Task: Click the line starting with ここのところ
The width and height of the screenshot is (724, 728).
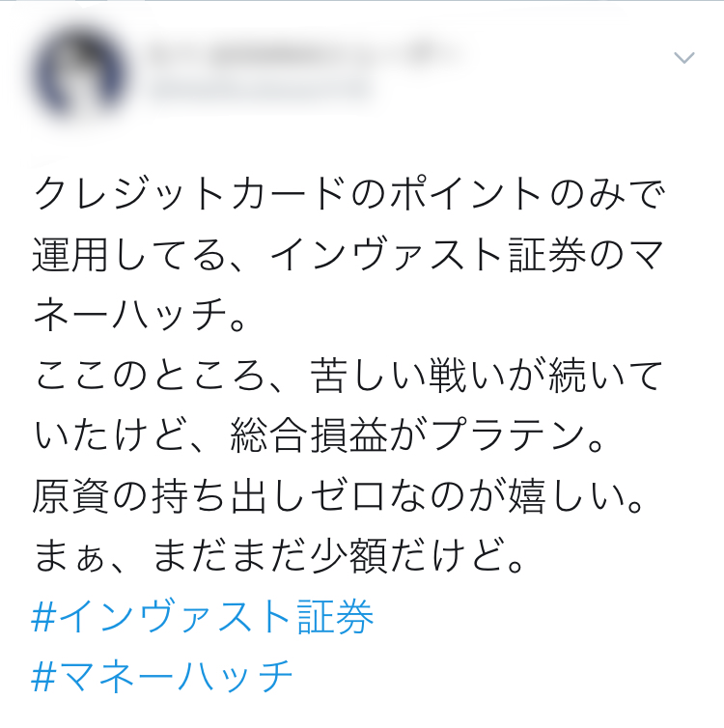Action: pos(348,376)
